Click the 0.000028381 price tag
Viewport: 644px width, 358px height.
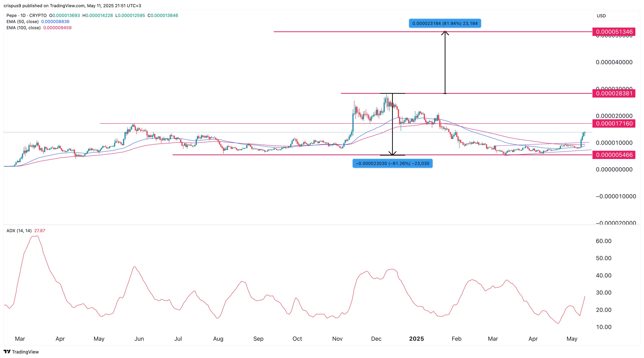coord(614,94)
